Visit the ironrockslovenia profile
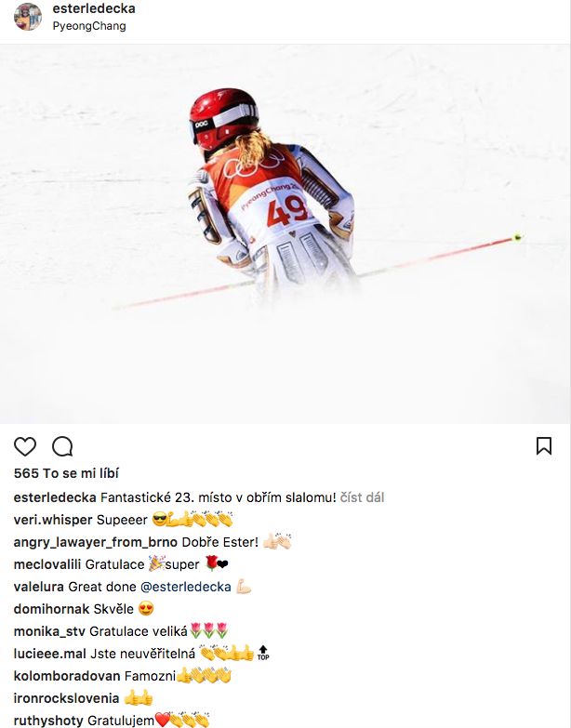571x728 pixels. click(x=66, y=698)
